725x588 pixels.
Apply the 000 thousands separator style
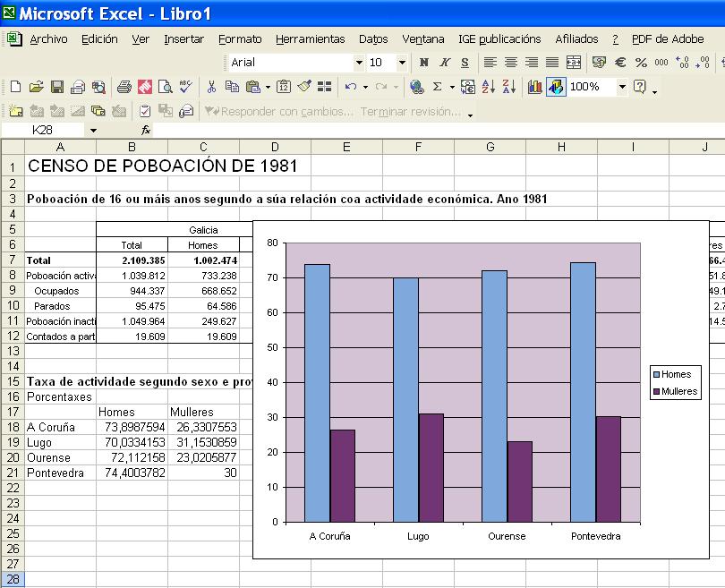[x=661, y=63]
